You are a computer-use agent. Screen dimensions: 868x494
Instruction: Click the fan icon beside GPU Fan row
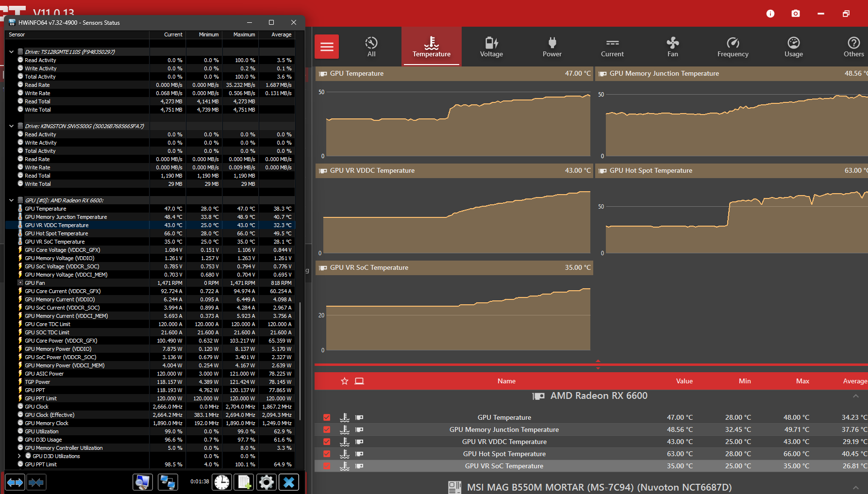(x=20, y=283)
